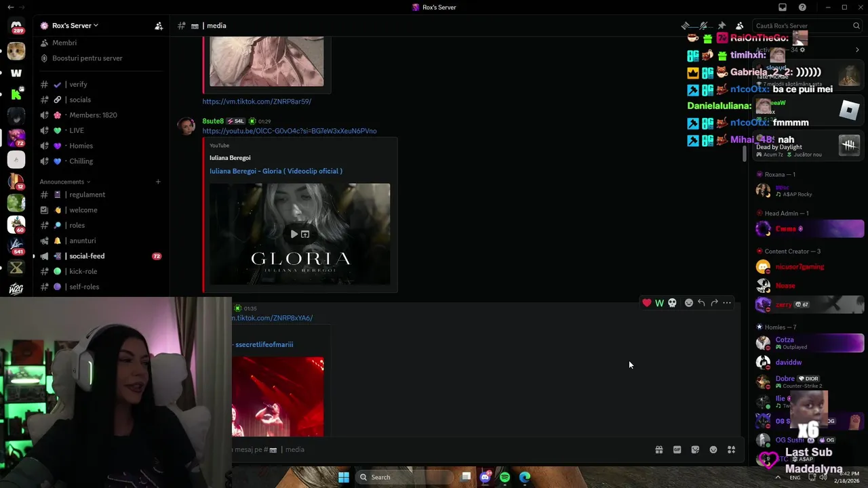Open add reaction emoji picker on message
The width and height of the screenshot is (868, 488).
coord(689,303)
